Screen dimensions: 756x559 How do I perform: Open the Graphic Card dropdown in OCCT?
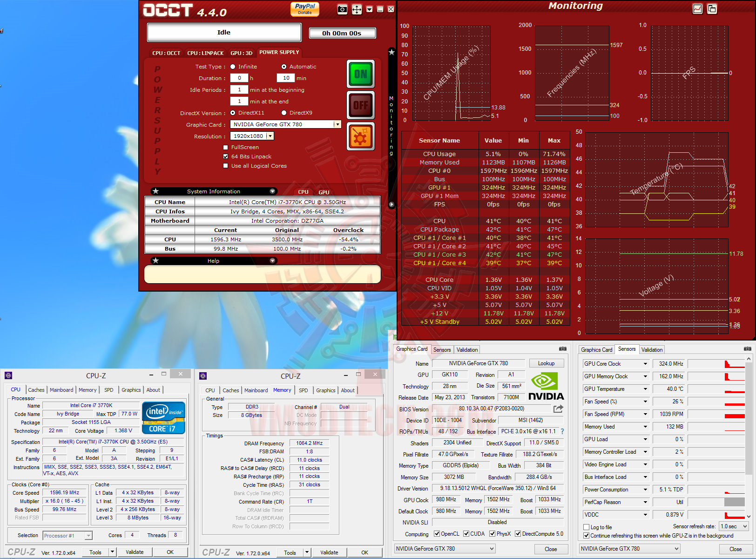(x=337, y=124)
